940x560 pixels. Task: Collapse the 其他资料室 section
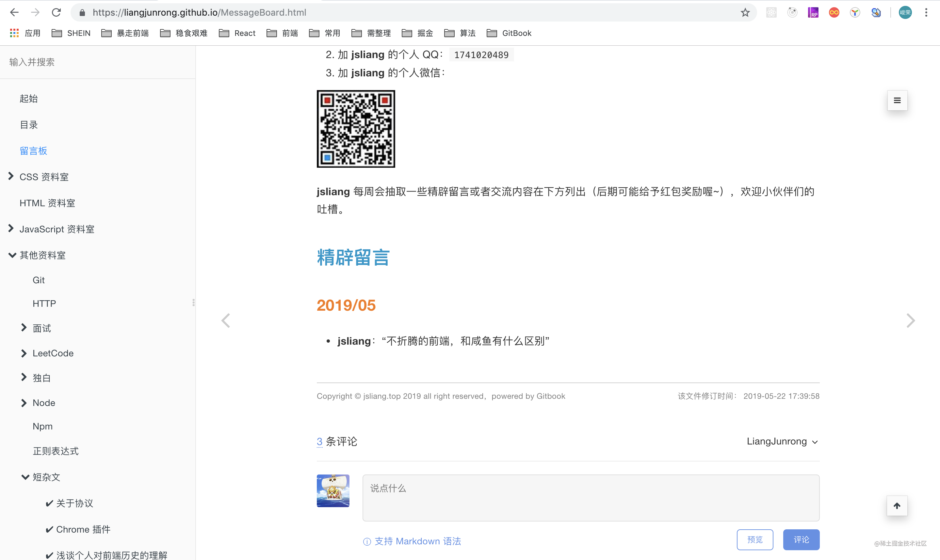(12, 255)
